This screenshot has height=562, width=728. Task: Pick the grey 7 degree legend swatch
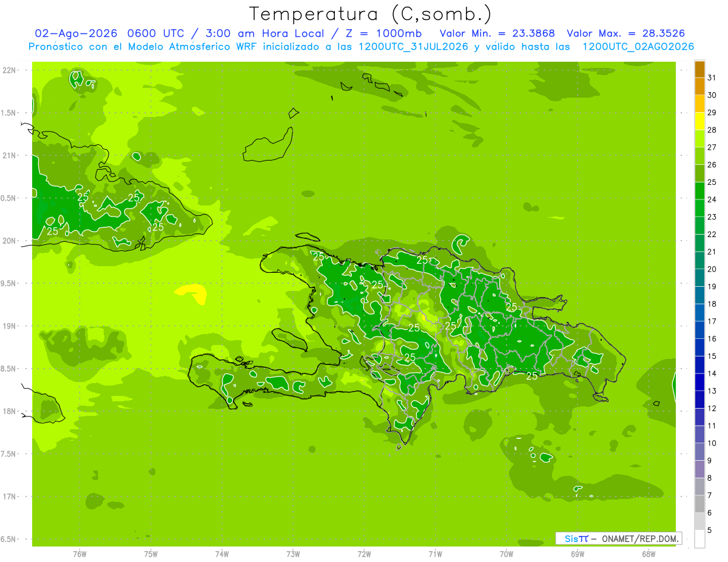(699, 487)
